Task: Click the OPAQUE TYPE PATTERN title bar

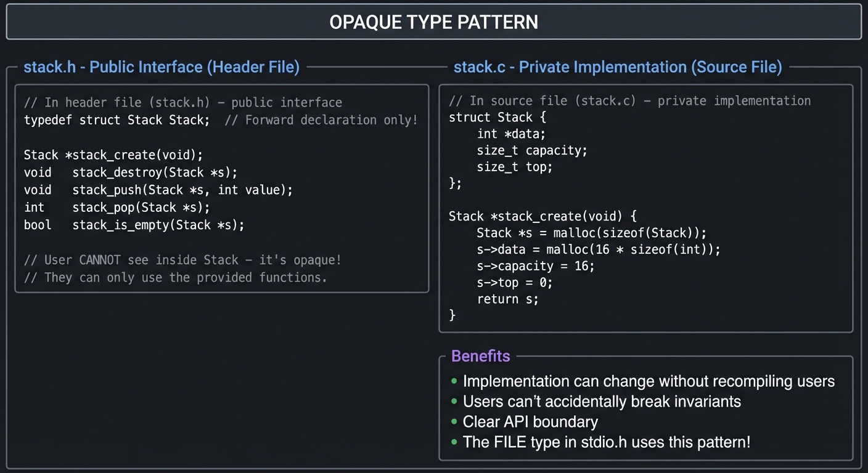Action: [433, 22]
